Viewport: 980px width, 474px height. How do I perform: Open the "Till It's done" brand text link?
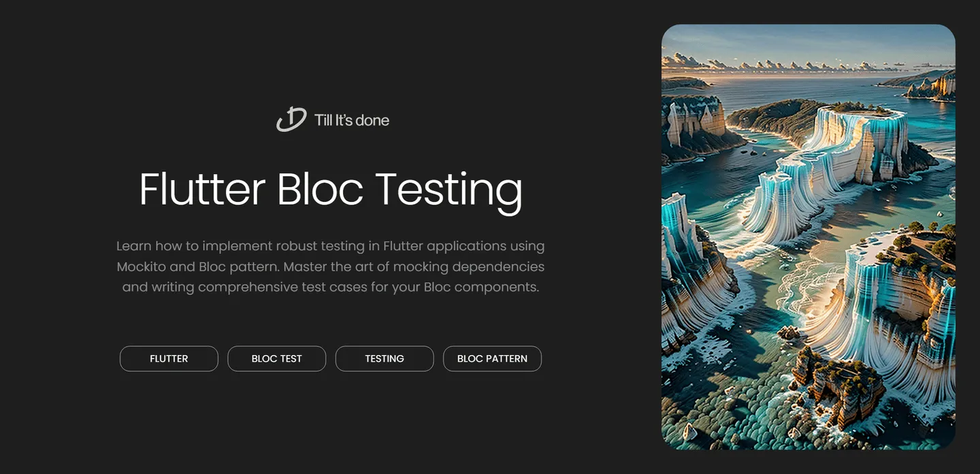[x=351, y=120]
